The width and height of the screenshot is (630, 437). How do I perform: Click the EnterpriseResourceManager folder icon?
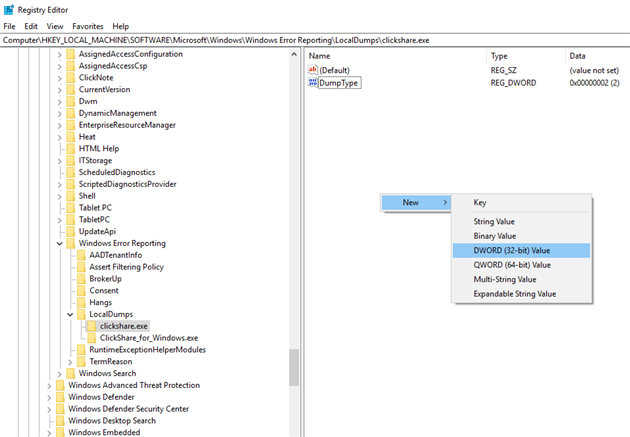(x=71, y=125)
